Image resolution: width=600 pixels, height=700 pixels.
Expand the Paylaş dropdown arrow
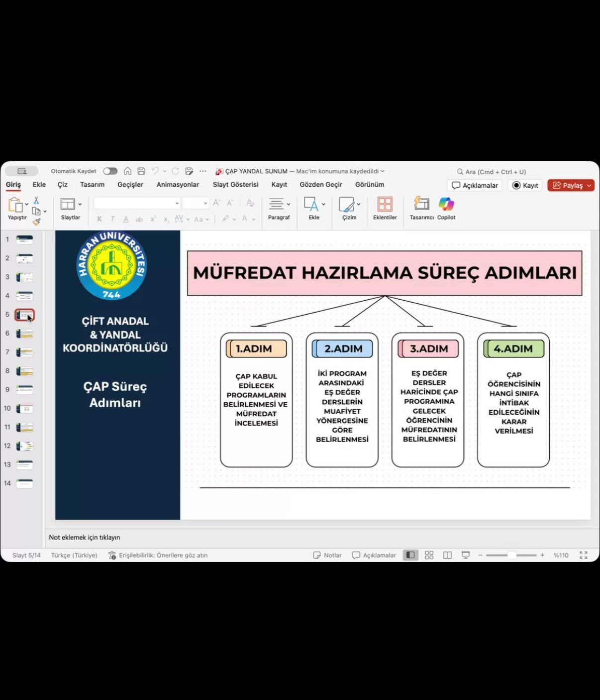pos(590,185)
